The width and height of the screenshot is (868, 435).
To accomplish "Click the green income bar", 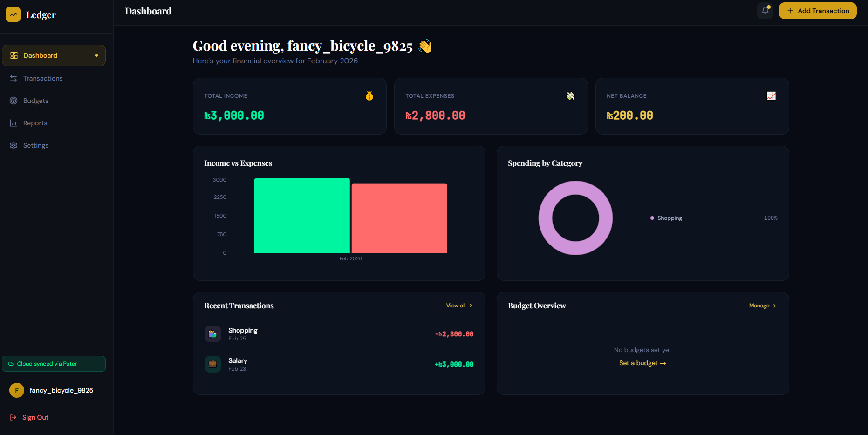I will [x=302, y=216].
